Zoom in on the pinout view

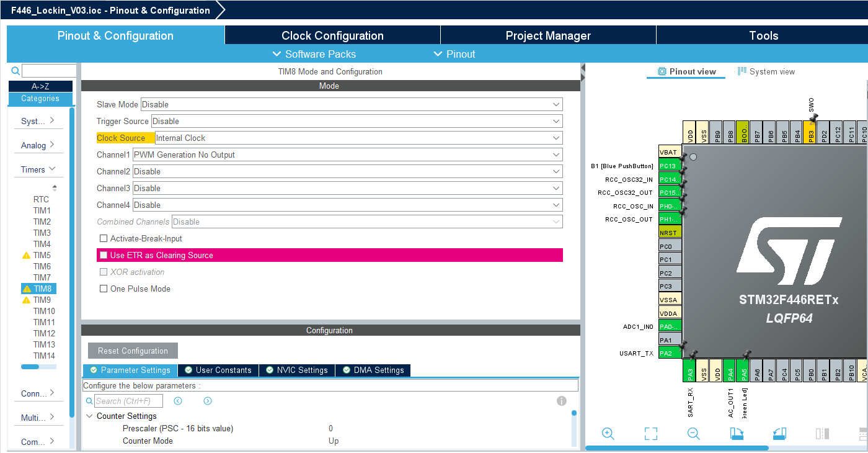[x=608, y=434]
